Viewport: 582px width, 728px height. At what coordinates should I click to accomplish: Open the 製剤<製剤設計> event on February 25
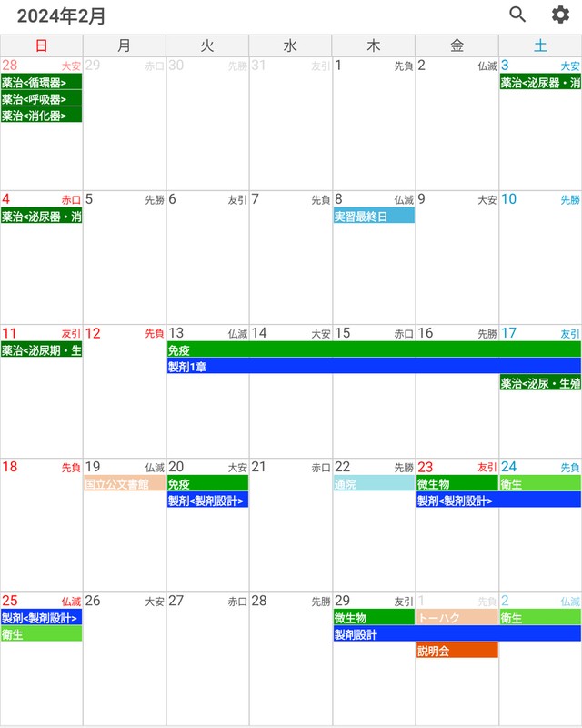(x=41, y=618)
